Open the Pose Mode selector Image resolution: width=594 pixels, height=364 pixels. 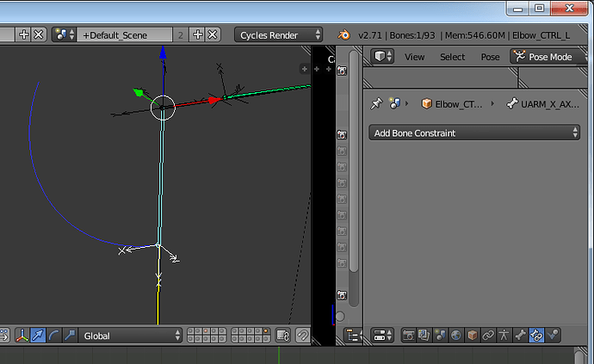pos(548,57)
